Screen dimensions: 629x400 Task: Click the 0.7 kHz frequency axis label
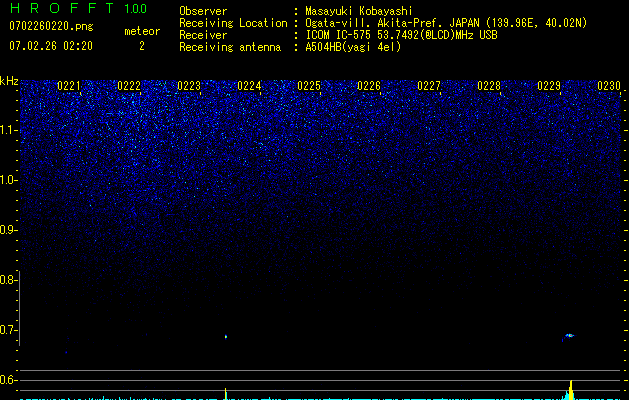click(8, 330)
